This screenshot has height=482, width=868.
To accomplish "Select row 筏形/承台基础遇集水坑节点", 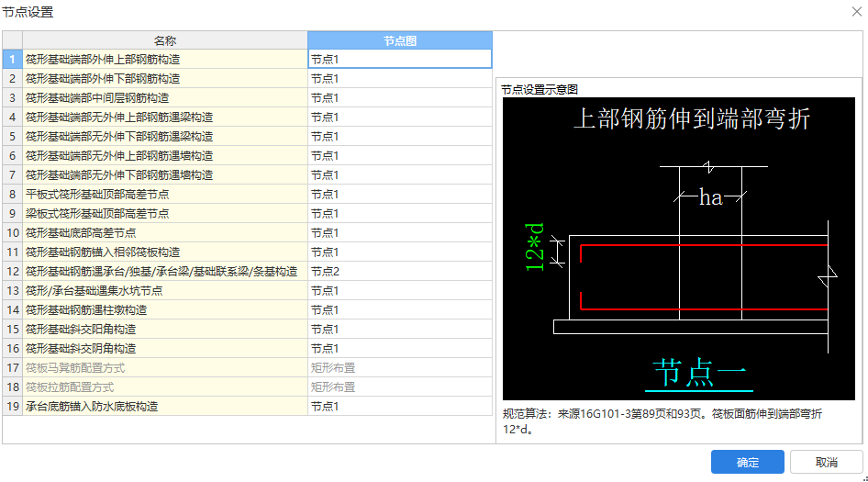I will (x=165, y=291).
